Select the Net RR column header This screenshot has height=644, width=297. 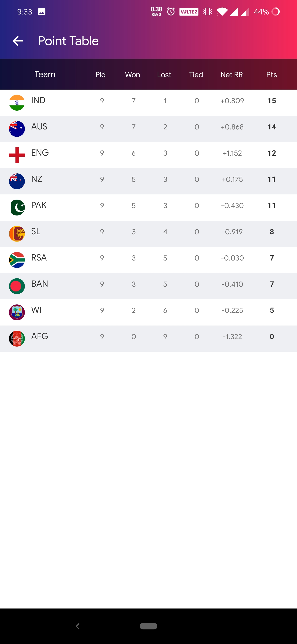tap(232, 75)
